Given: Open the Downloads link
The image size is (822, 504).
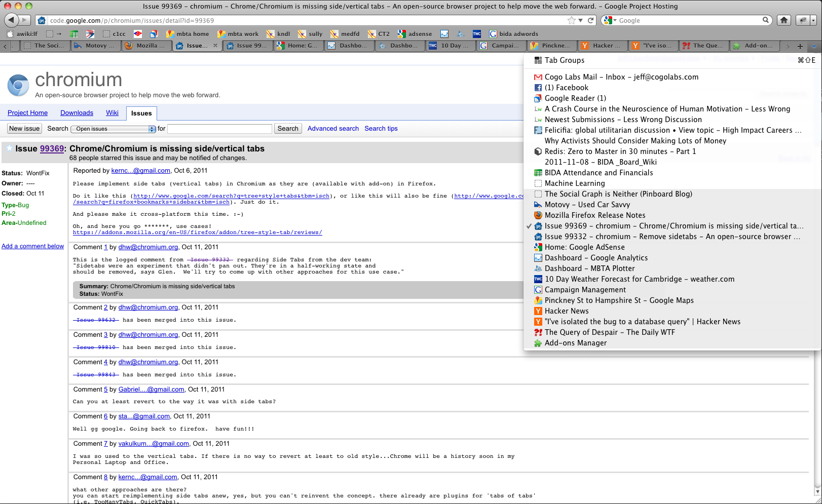Looking at the screenshot, I should [x=77, y=113].
